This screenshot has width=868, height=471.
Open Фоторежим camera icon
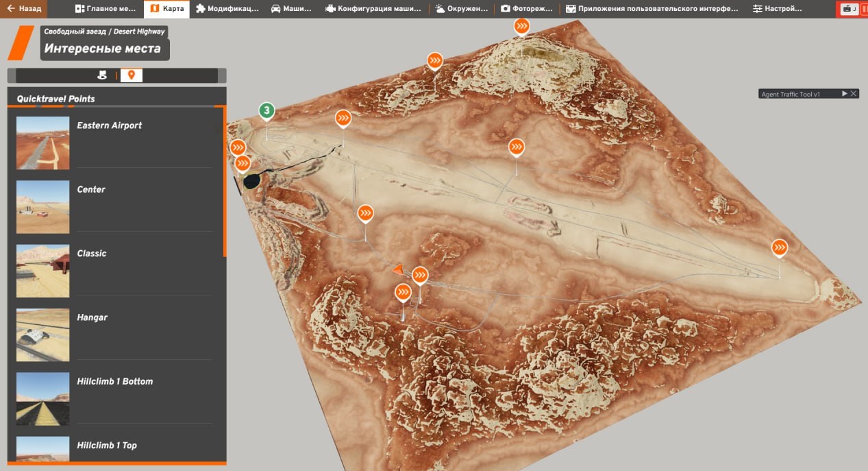505,8
